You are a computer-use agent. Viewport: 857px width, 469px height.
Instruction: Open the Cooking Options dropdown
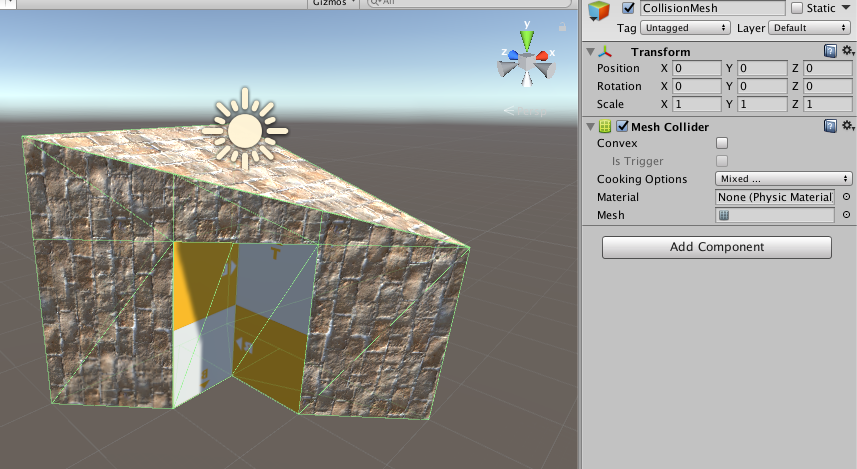(x=783, y=179)
